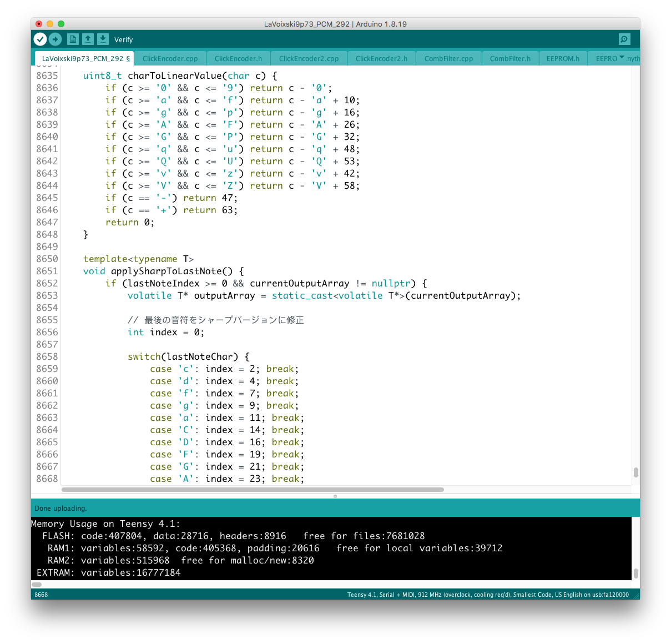Open a sketch with the Open icon
The width and height of the screenshot is (671, 644).
(88, 39)
